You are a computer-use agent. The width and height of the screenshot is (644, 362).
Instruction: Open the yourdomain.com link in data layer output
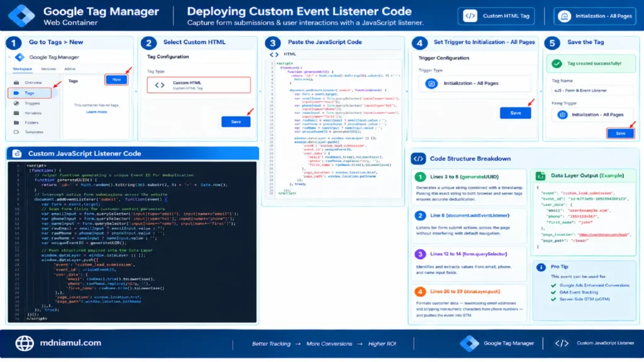(603, 235)
